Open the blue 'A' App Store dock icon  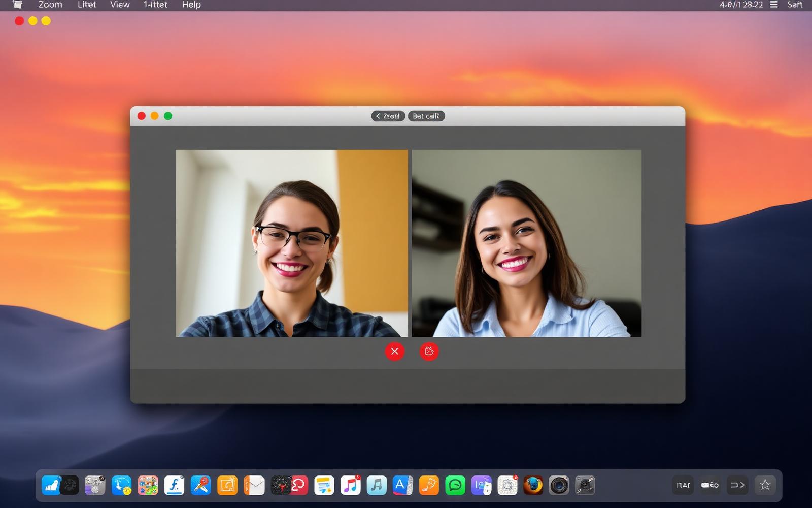[x=402, y=486]
